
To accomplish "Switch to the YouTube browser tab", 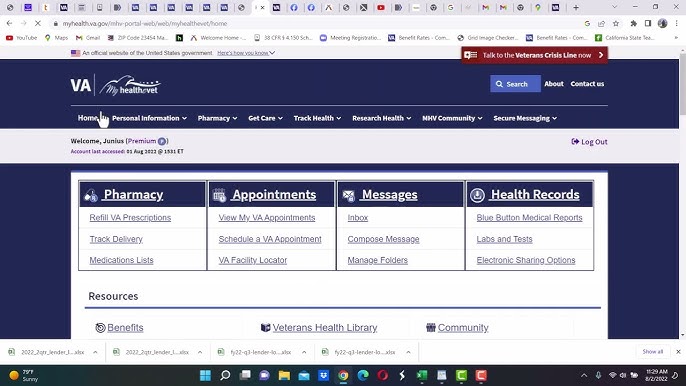I will [x=381, y=7].
